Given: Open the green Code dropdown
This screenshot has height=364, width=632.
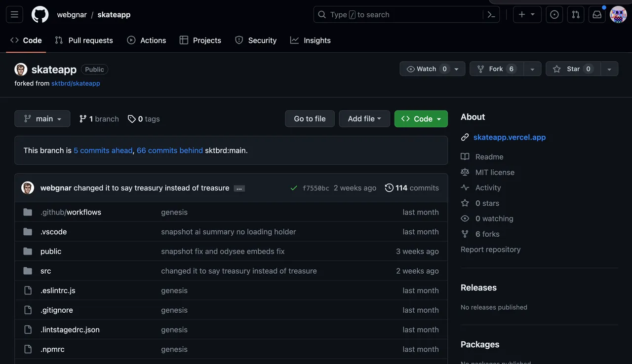Looking at the screenshot, I should (421, 119).
